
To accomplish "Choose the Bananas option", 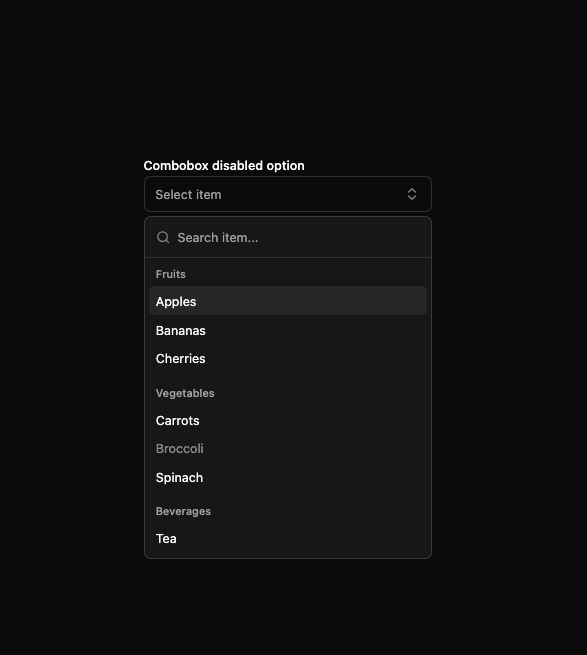I will 287,330.
